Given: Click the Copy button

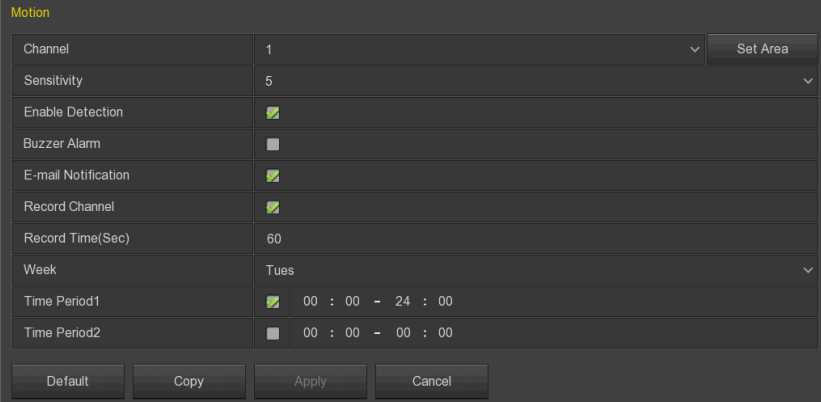Looking at the screenshot, I should [188, 381].
